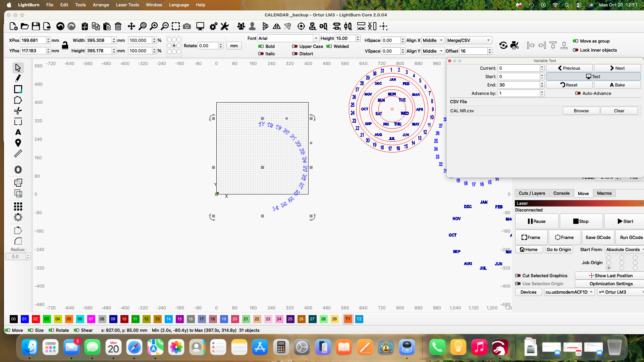Browse for a different CSV file
The height and width of the screenshot is (362, 644).
click(x=581, y=111)
